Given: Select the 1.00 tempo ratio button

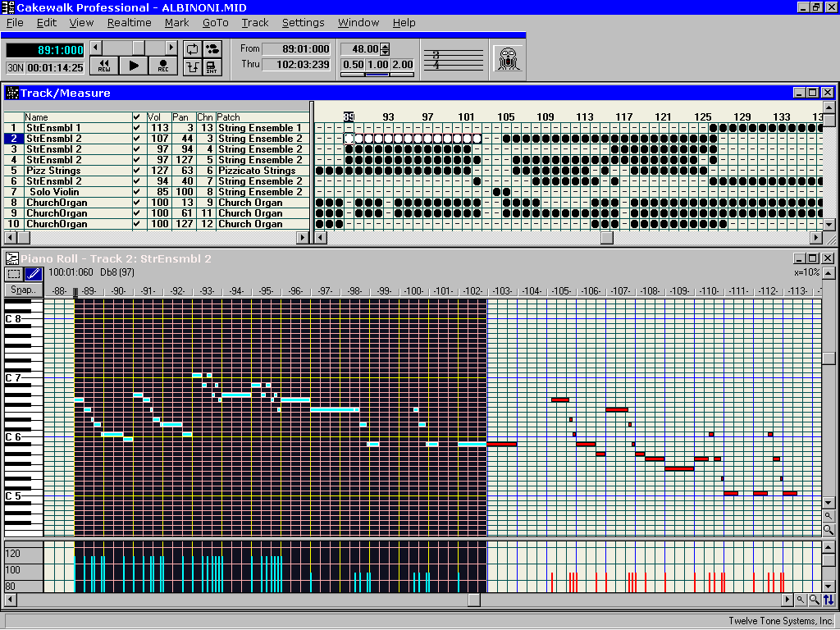Looking at the screenshot, I should point(377,65).
